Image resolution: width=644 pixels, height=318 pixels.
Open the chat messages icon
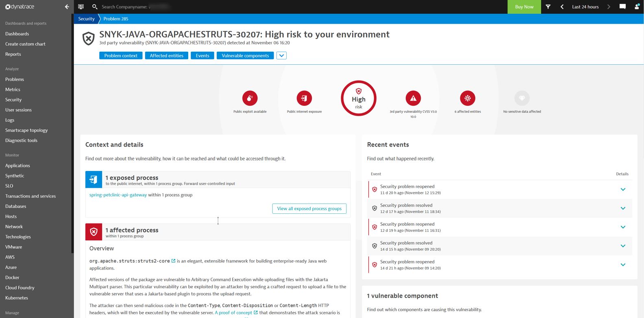[x=622, y=7]
